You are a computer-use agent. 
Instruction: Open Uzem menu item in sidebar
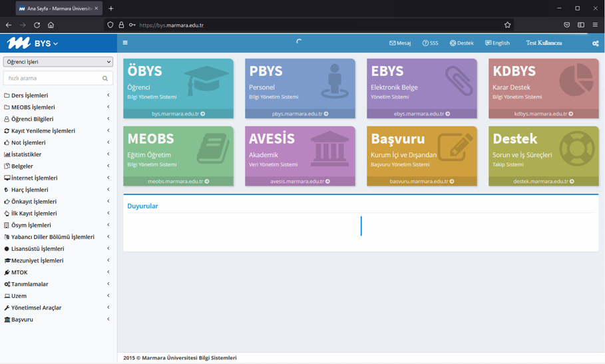(x=58, y=295)
